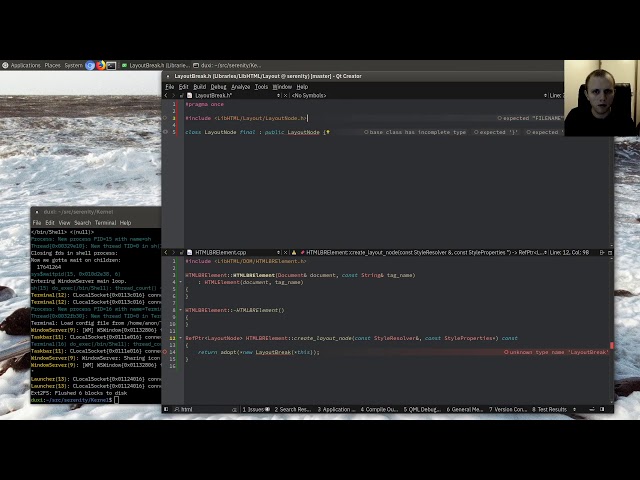640x480 pixels.
Task: Collapse the fold arrow at line 12
Action: point(180,338)
